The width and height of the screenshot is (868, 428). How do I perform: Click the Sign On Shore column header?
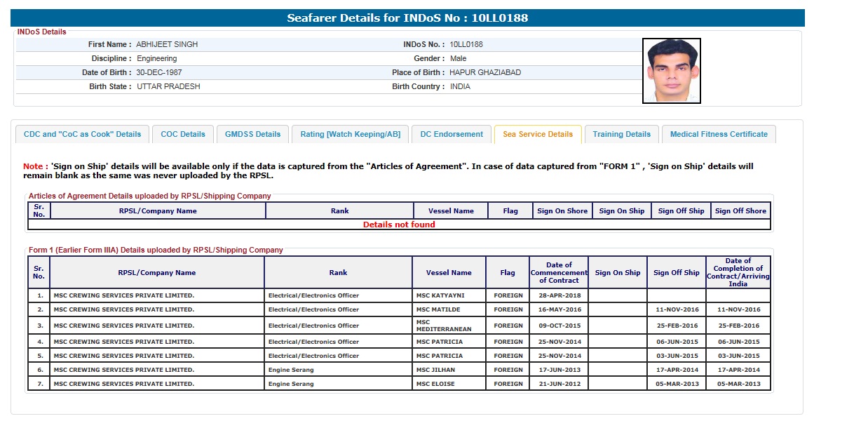pos(562,210)
